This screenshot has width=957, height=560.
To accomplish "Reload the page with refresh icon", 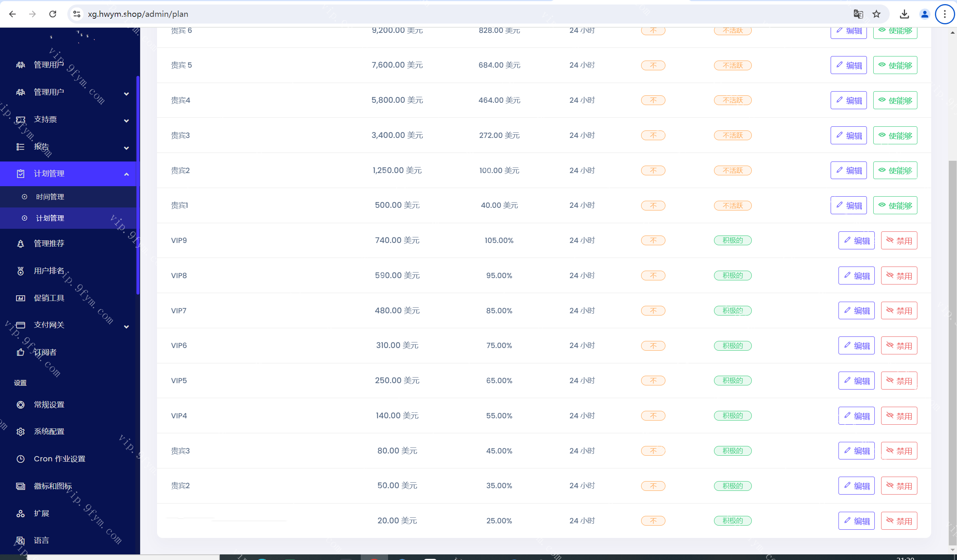I will 53,14.
